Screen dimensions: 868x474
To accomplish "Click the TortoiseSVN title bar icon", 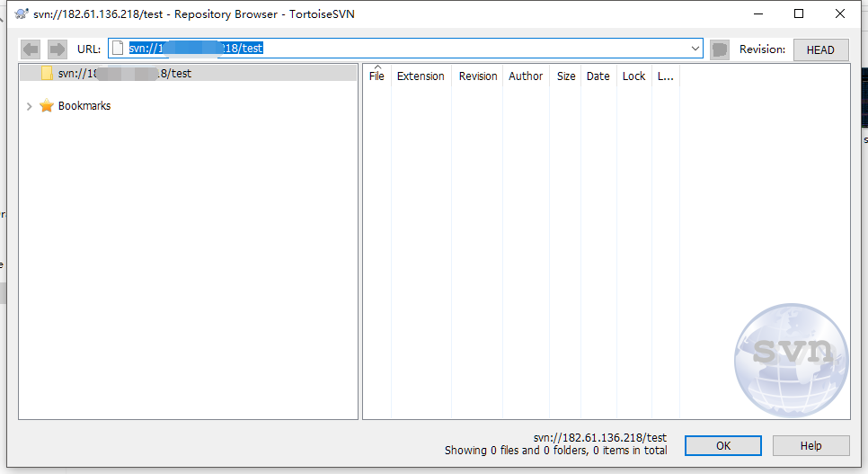I will click(x=22, y=13).
